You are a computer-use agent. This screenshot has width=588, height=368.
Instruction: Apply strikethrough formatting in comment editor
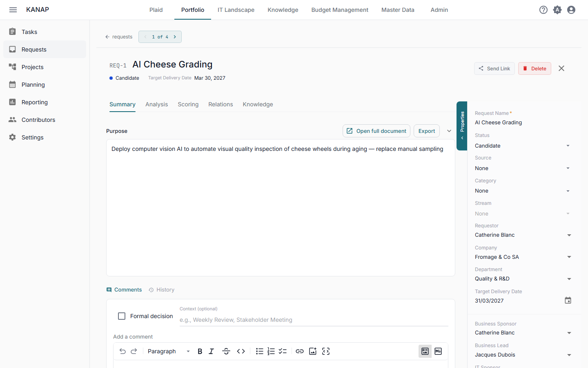[x=226, y=351]
